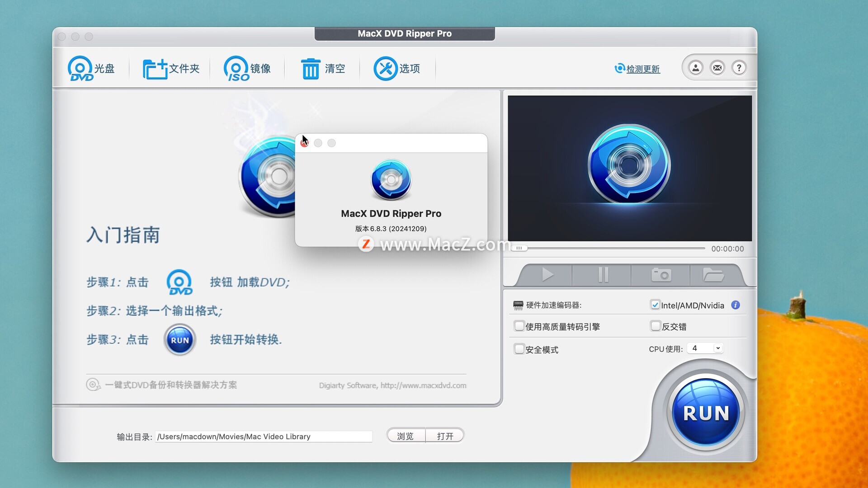Pause preview playback
The height and width of the screenshot is (488, 868).
(x=603, y=274)
